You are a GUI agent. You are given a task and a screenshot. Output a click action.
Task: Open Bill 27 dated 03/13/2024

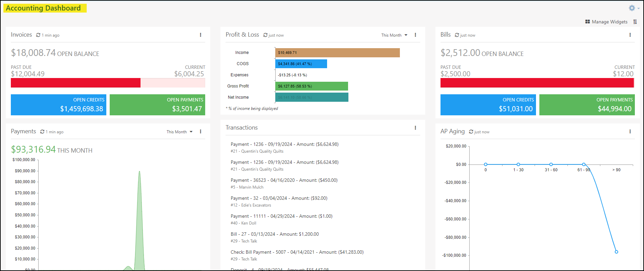[x=275, y=234]
